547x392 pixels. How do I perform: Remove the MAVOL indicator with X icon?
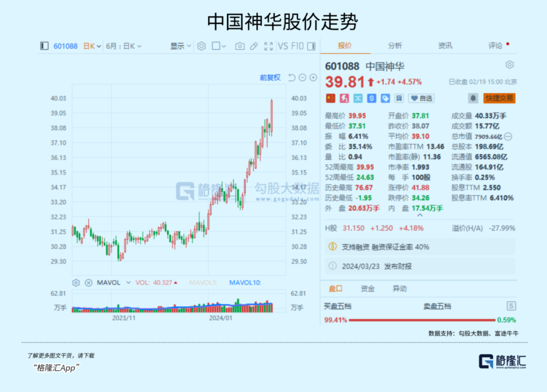coord(89,283)
